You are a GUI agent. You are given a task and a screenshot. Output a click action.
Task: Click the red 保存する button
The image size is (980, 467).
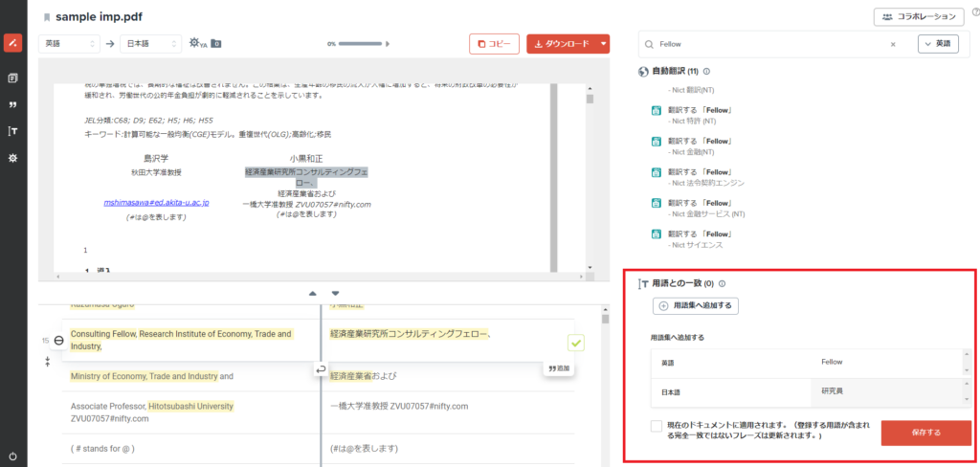tap(925, 433)
